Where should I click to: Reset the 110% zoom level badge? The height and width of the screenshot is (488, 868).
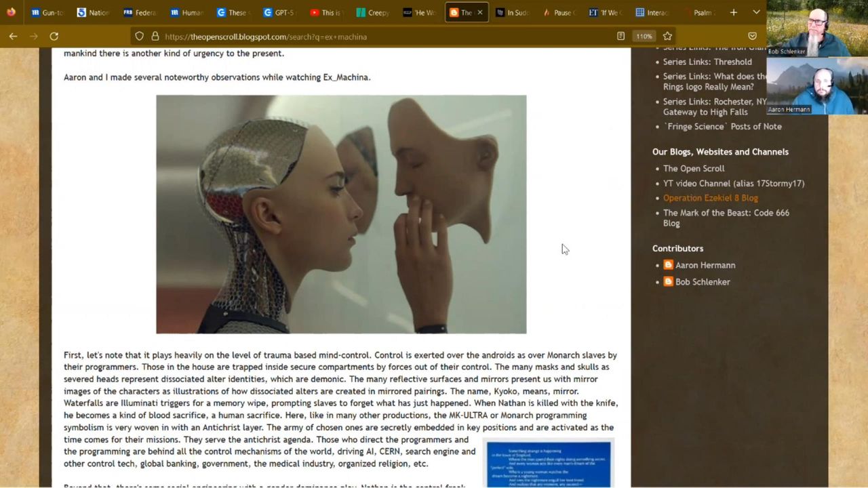click(x=644, y=37)
